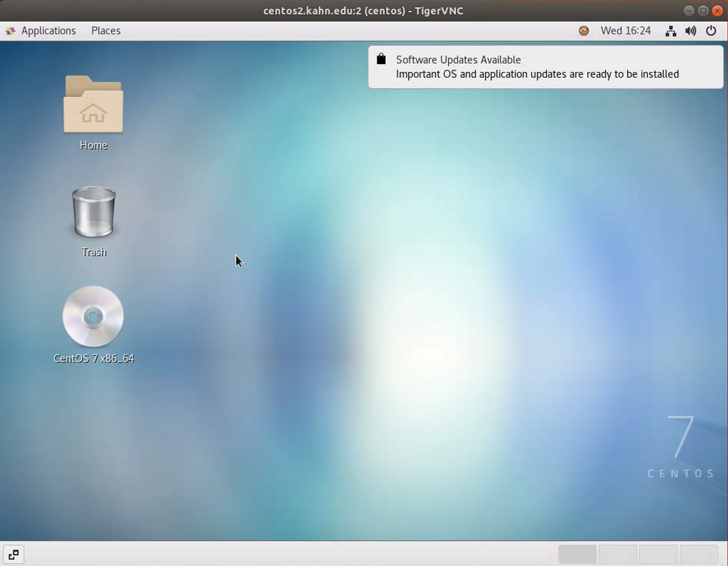Select the Trash desktop icon
This screenshot has height=566, width=728.
pos(94,212)
